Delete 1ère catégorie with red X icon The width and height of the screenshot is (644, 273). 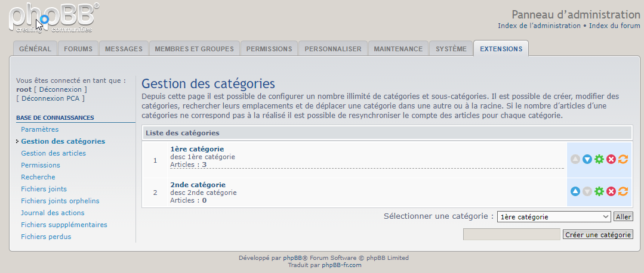coord(611,159)
